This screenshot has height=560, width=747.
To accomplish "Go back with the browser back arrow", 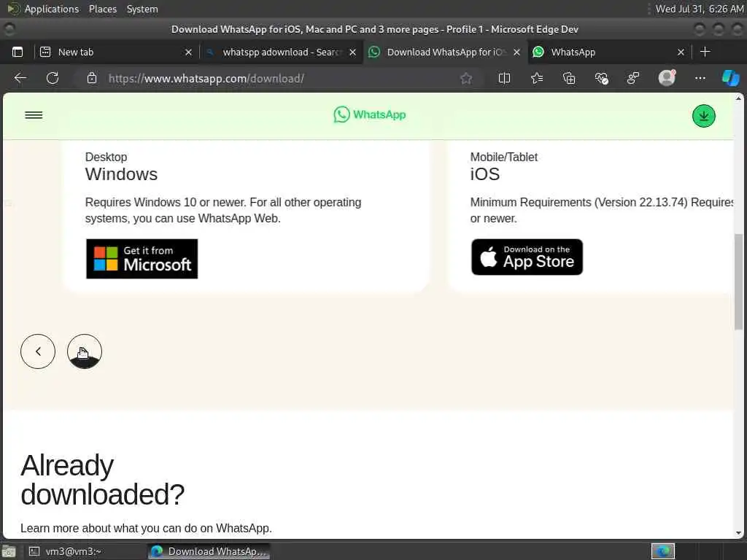I will click(20, 78).
